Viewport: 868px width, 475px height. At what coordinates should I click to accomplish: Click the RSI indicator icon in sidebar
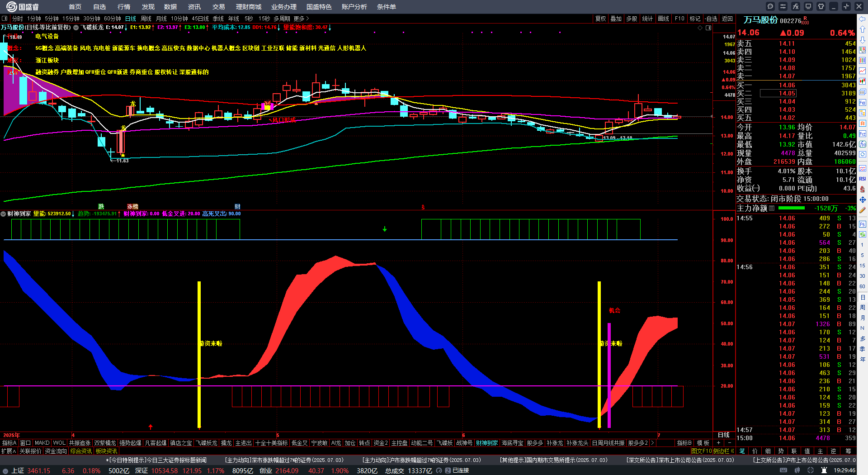pos(863,179)
